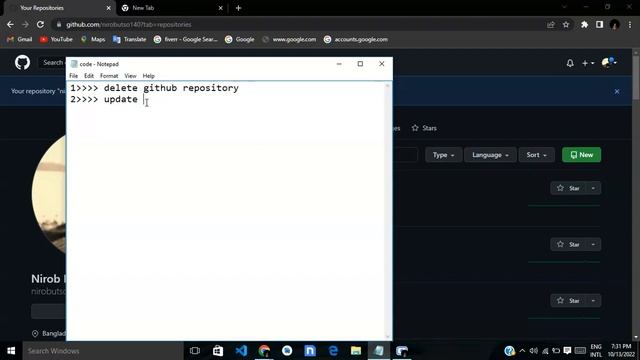Star the second listed repository

pos(569,244)
